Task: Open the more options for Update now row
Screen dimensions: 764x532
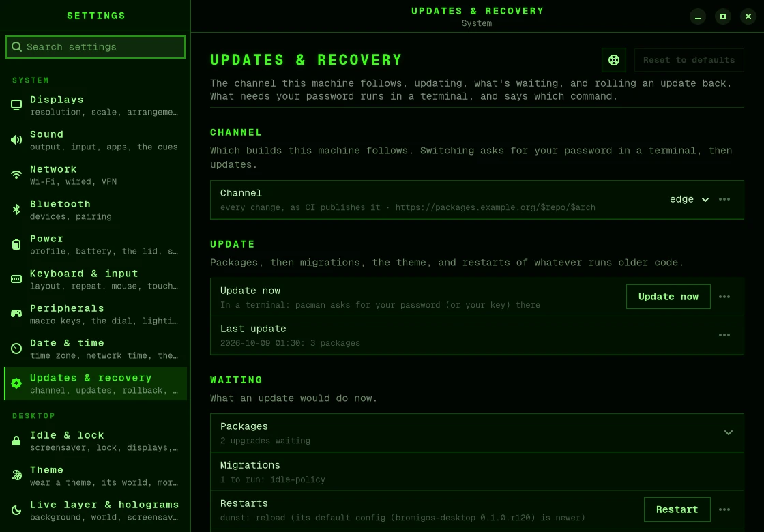Action: coord(724,297)
